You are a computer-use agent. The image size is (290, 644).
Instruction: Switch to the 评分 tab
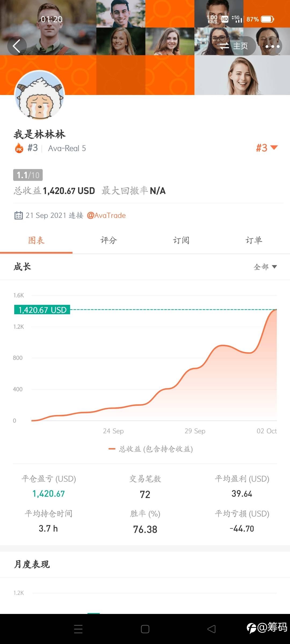point(109,240)
